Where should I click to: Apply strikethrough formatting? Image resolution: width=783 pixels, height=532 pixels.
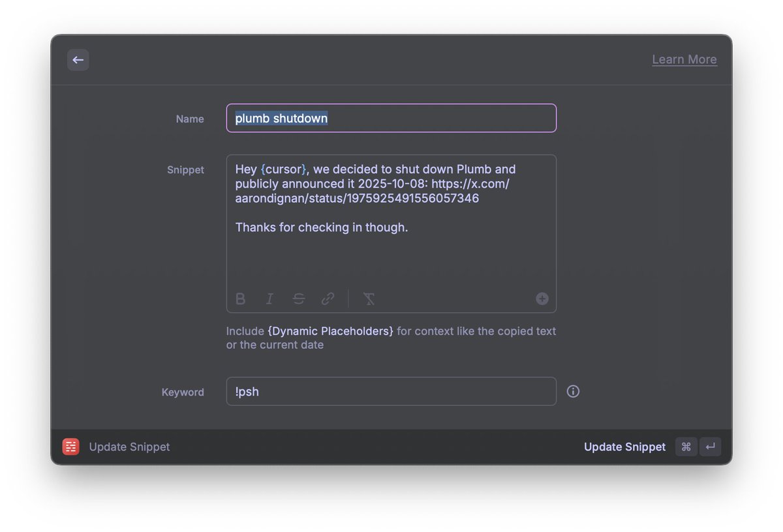pos(299,299)
